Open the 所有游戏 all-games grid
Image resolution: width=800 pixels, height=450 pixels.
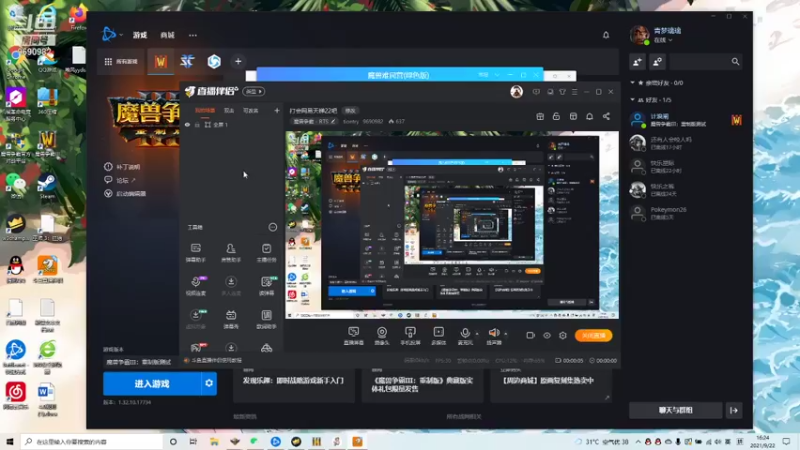tap(121, 62)
